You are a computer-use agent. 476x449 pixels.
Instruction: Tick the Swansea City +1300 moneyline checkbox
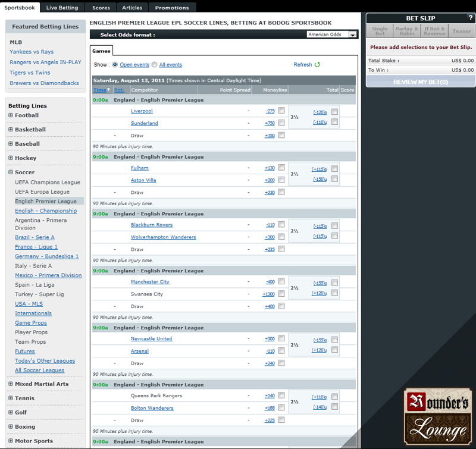point(281,293)
